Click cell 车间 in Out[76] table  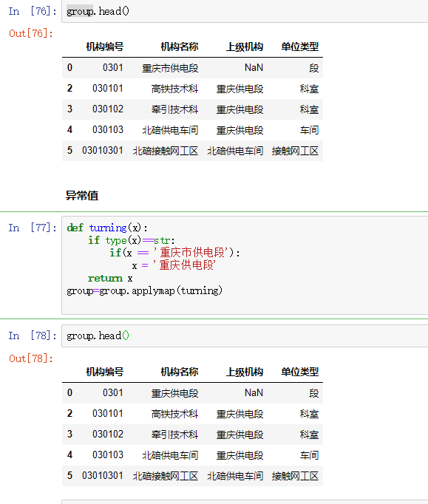click(309, 130)
